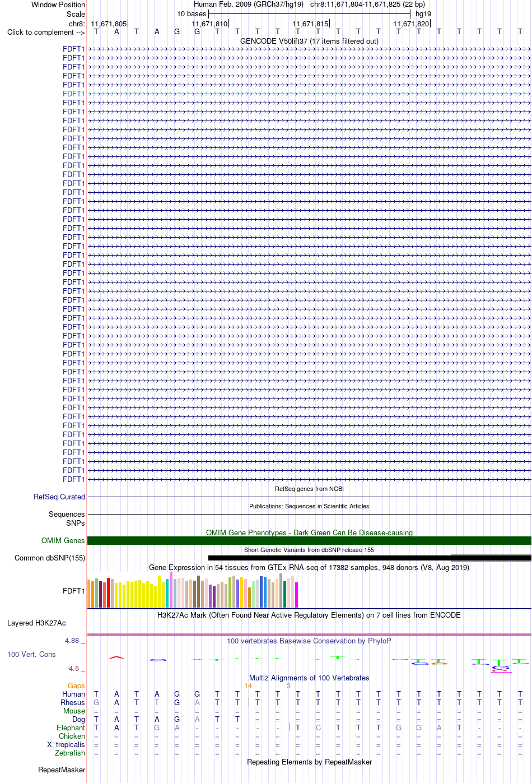The image size is (532, 783).
Task: Open 'Publications: Sequences in Scientific Articles' title
Action: (x=309, y=506)
